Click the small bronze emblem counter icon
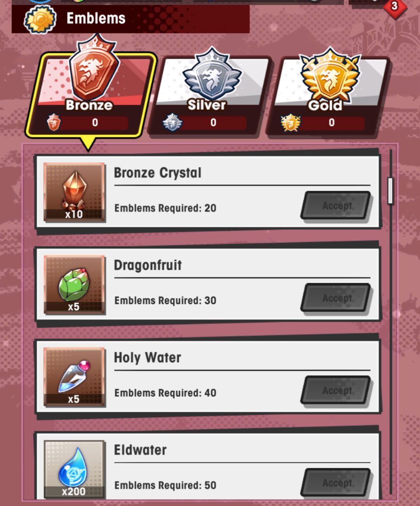The width and height of the screenshot is (420, 506). click(54, 122)
